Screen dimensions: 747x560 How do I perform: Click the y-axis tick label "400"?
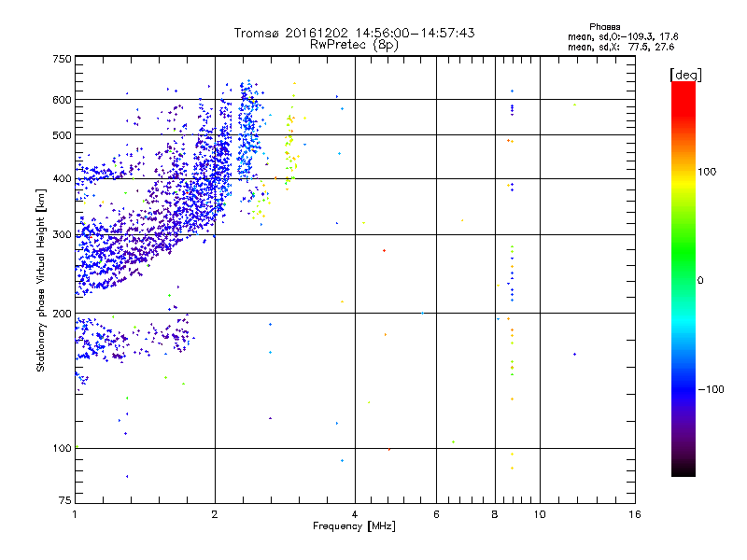pos(62,178)
